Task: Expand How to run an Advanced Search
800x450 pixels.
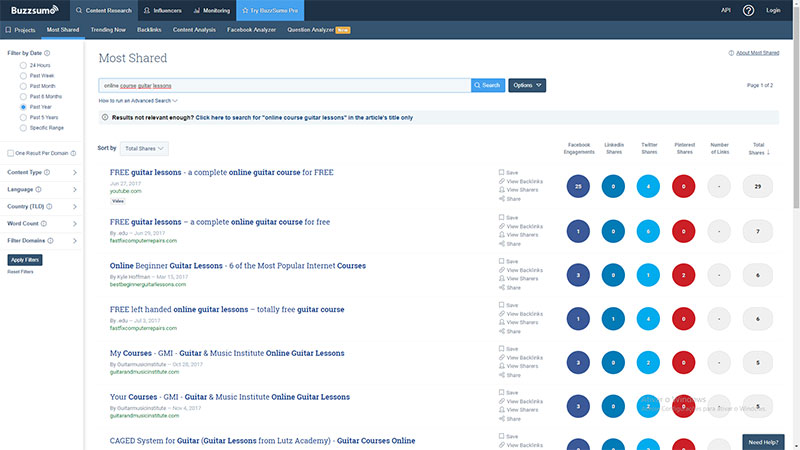Action: coord(138,101)
